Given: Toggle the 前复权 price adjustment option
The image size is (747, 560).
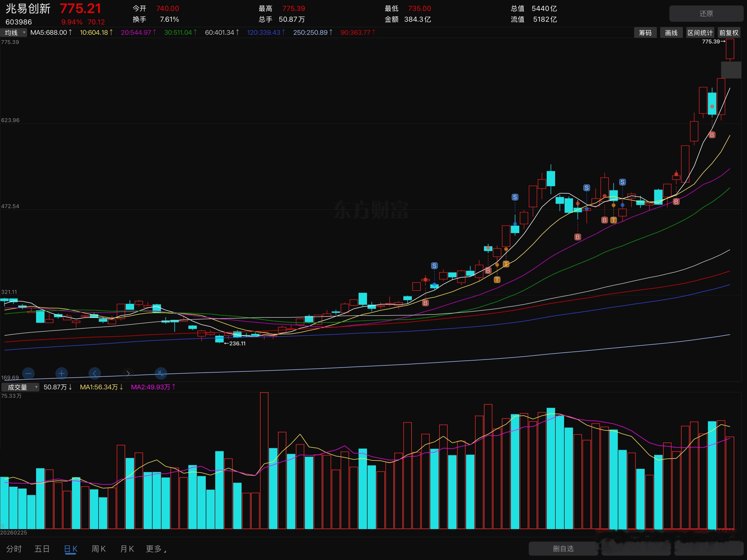Looking at the screenshot, I should [729, 32].
